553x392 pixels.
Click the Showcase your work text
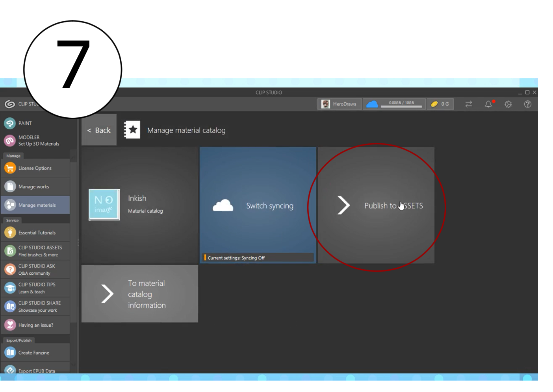[38, 311]
